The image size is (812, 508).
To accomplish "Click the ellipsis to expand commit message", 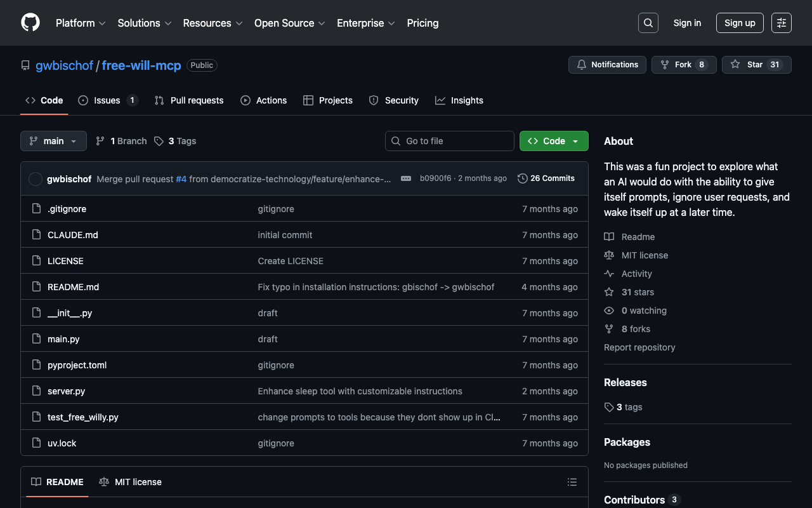I will (x=406, y=178).
